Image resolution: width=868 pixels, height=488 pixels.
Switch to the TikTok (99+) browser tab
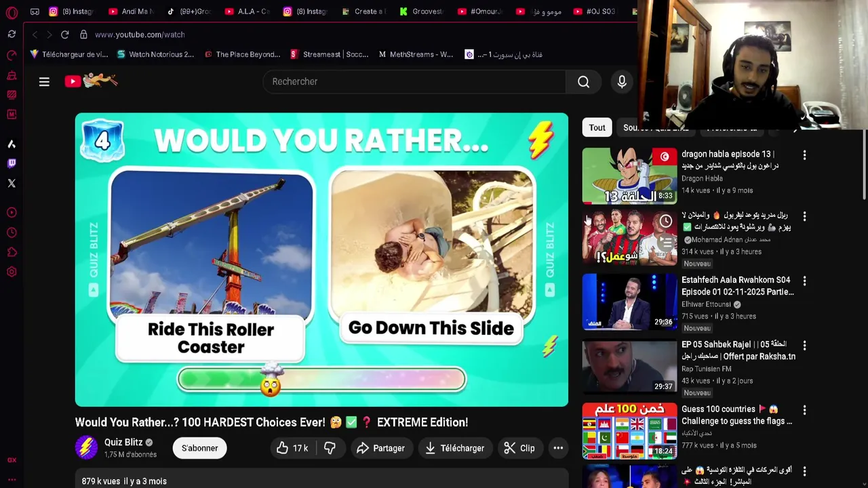tap(190, 12)
